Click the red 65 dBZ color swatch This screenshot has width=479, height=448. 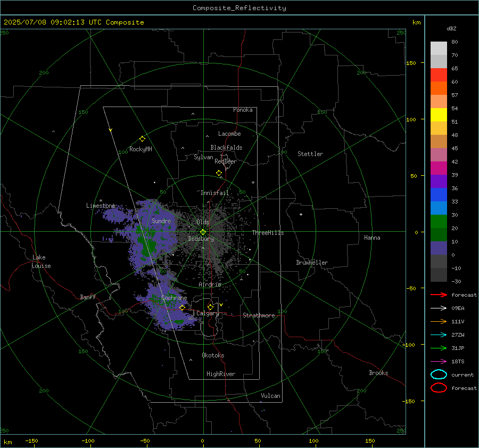coord(439,75)
